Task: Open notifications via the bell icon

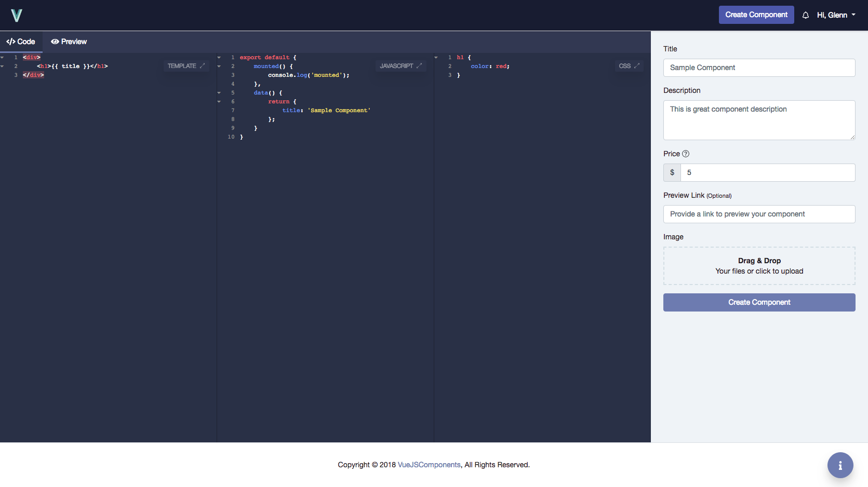Action: 806,15
